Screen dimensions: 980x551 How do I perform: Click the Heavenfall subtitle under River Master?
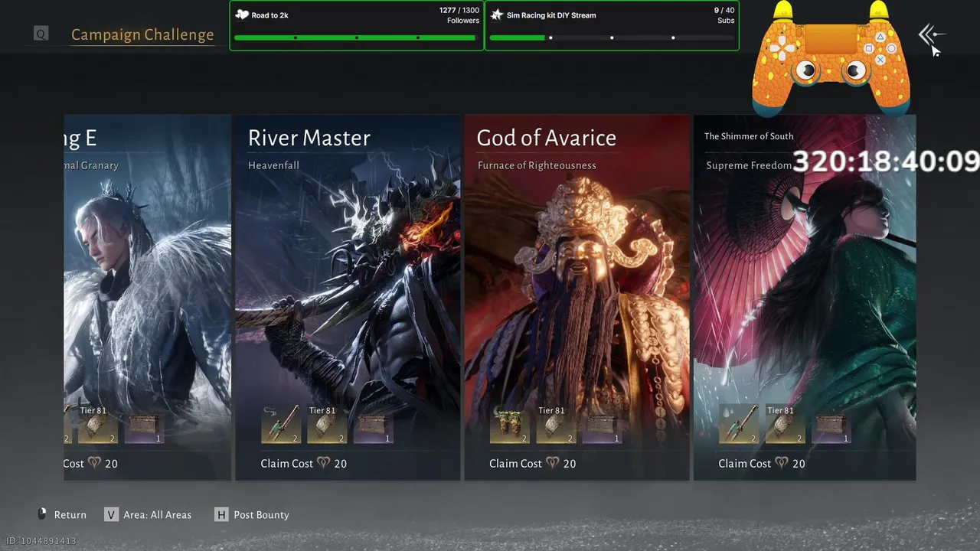[x=273, y=165]
